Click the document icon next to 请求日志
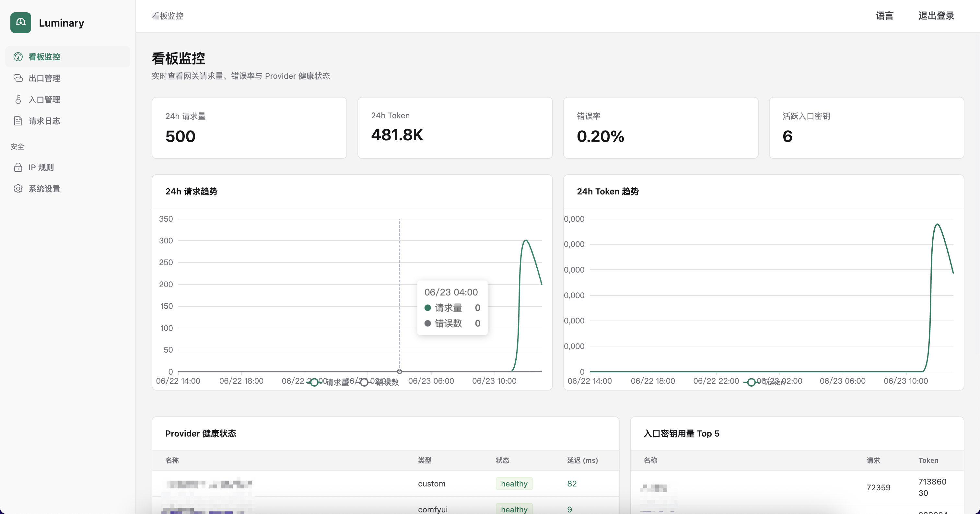980x514 pixels. click(x=18, y=121)
